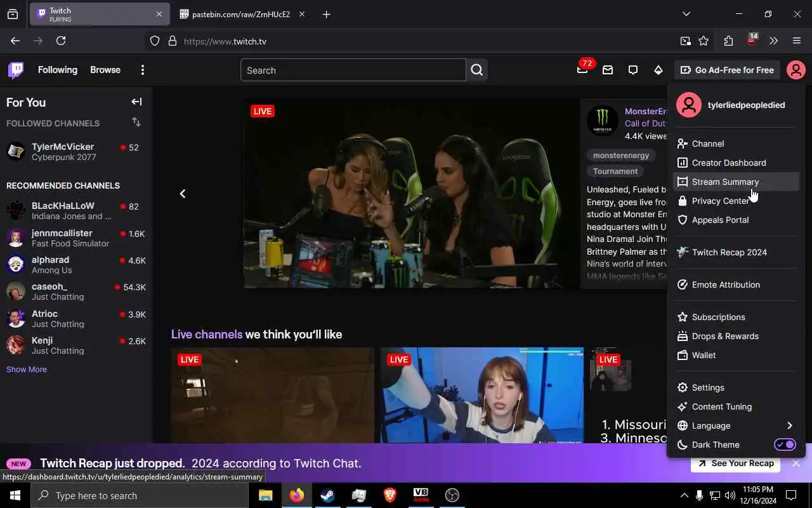Image resolution: width=812 pixels, height=508 pixels.
Task: Click the See Your Recap button
Action: click(736, 463)
